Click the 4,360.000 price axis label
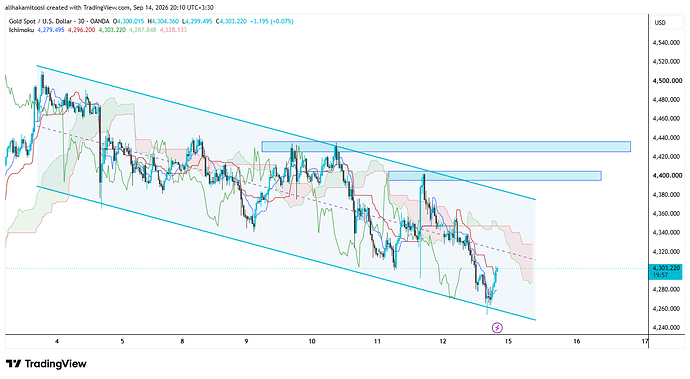Screen dimensions: 690x379 [667, 213]
